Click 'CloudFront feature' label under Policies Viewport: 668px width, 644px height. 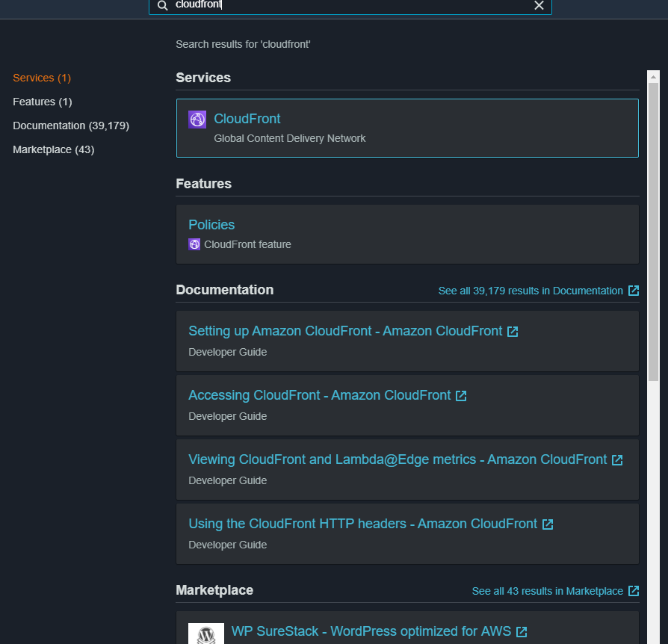pos(247,244)
